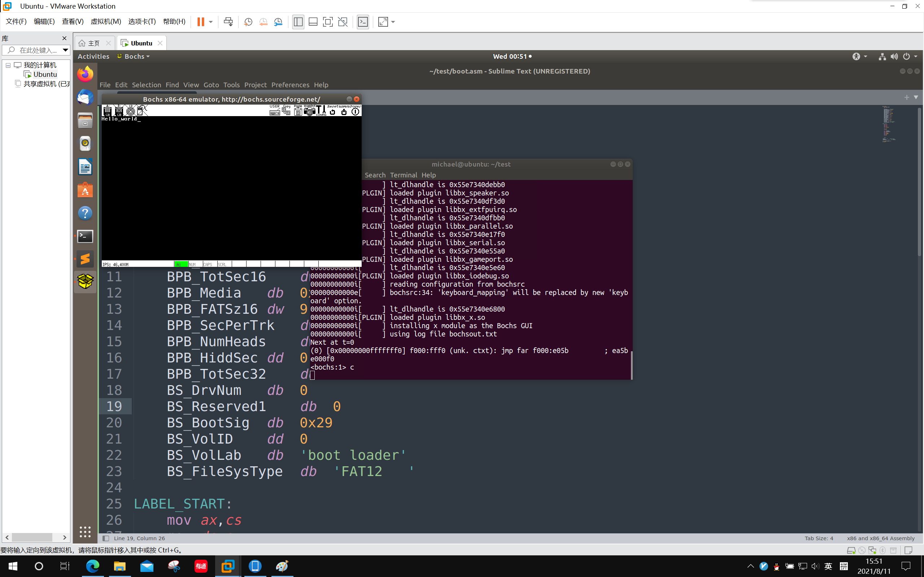Toggle VMware console view button
Screen dimensions: 924x577
[363, 22]
